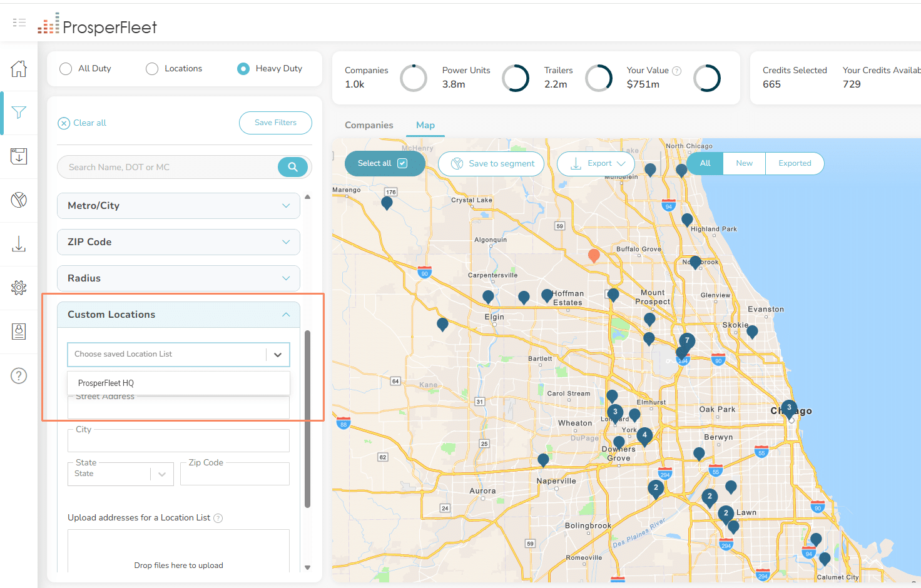The height and width of the screenshot is (588, 921).
Task: Open the saved items sidebar icon
Action: coord(19,156)
